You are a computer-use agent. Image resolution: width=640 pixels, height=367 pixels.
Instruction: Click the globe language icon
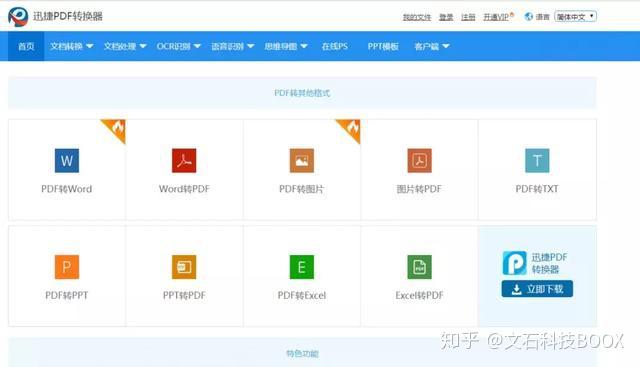point(529,17)
